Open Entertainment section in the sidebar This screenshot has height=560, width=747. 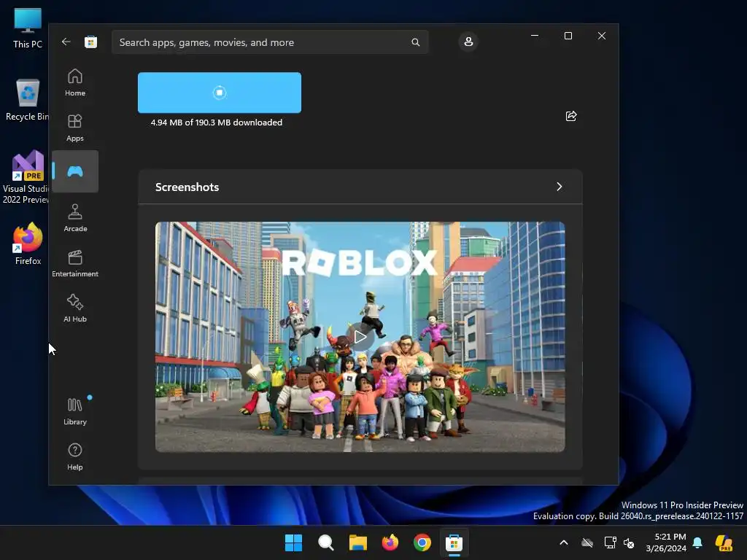(x=75, y=263)
